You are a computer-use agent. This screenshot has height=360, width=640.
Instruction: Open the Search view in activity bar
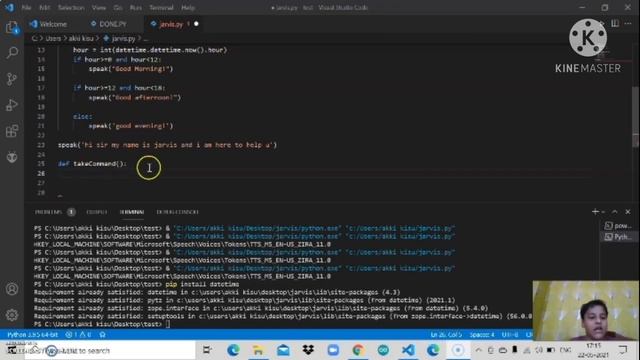pyautogui.click(x=12, y=53)
